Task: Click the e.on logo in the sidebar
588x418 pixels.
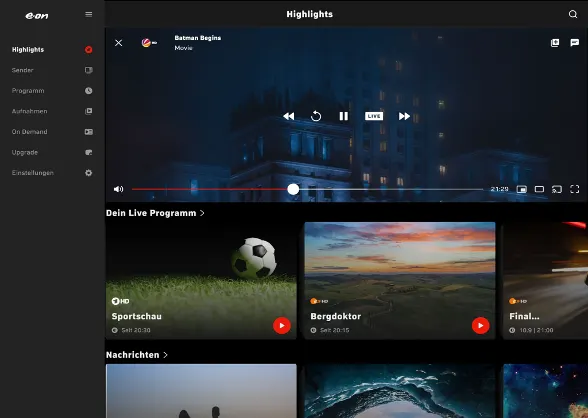Action: tap(37, 15)
